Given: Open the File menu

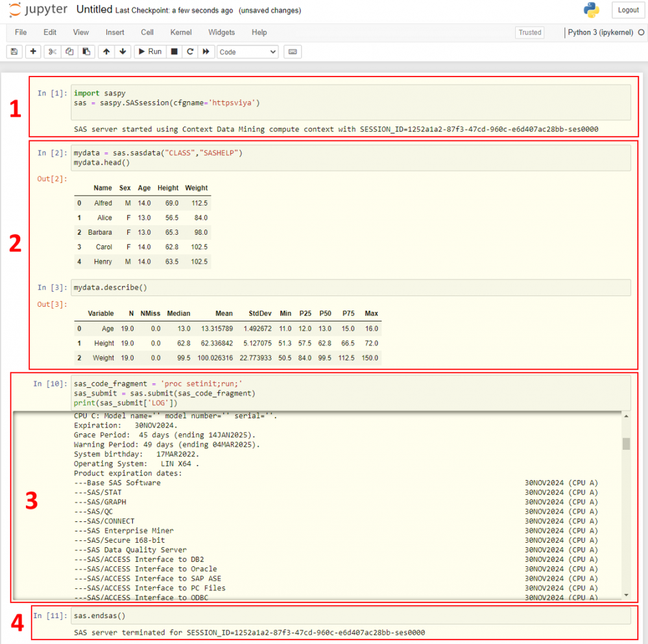Looking at the screenshot, I should click(21, 32).
